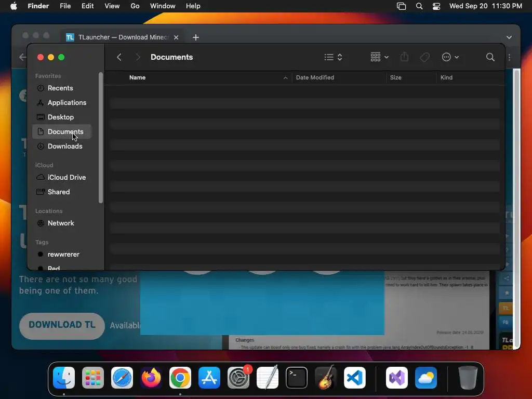Change Finder list view mode
The image size is (532, 399).
(333, 57)
